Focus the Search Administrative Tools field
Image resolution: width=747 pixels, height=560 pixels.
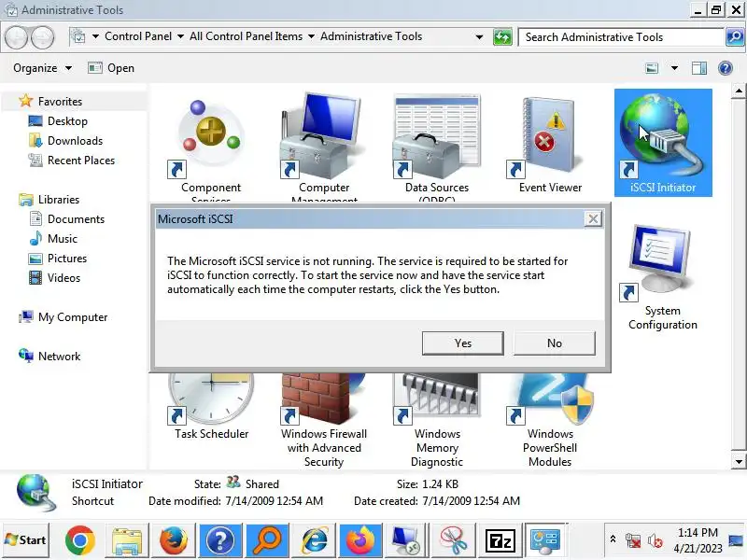pyautogui.click(x=621, y=37)
